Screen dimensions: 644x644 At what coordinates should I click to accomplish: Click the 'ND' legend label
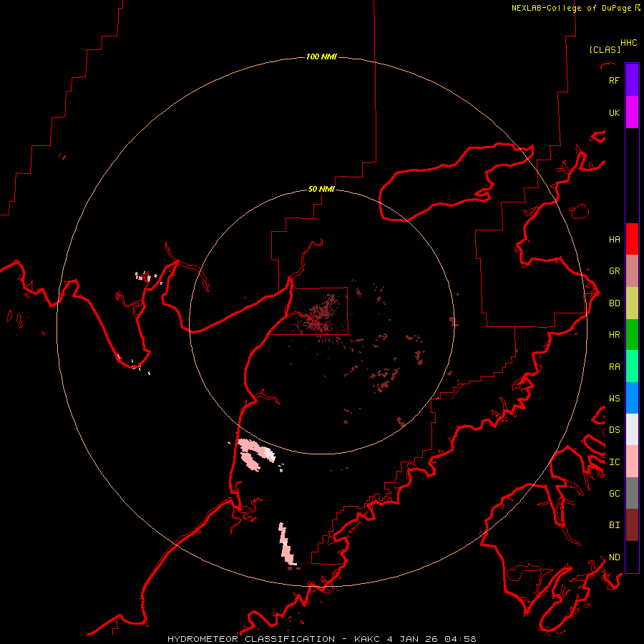[614, 557]
